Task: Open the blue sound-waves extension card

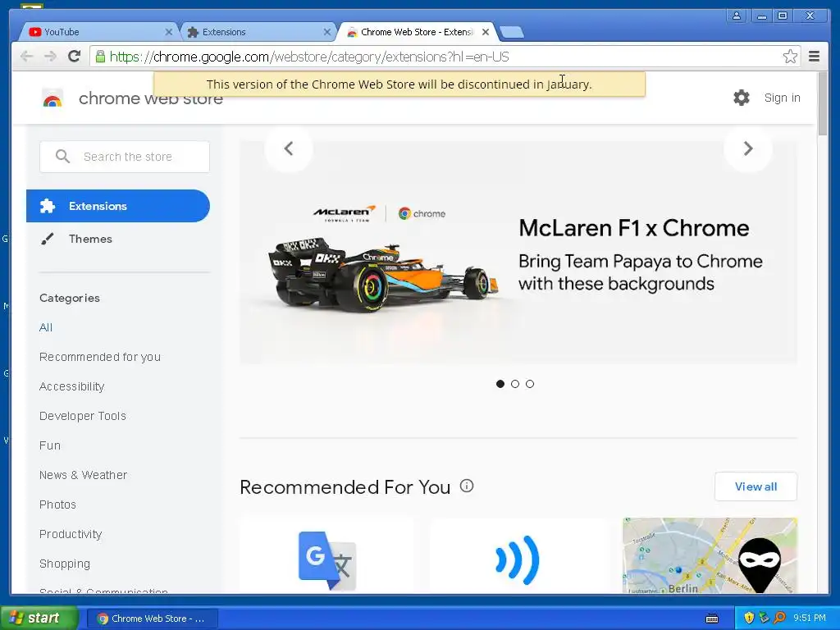Action: pyautogui.click(x=517, y=555)
